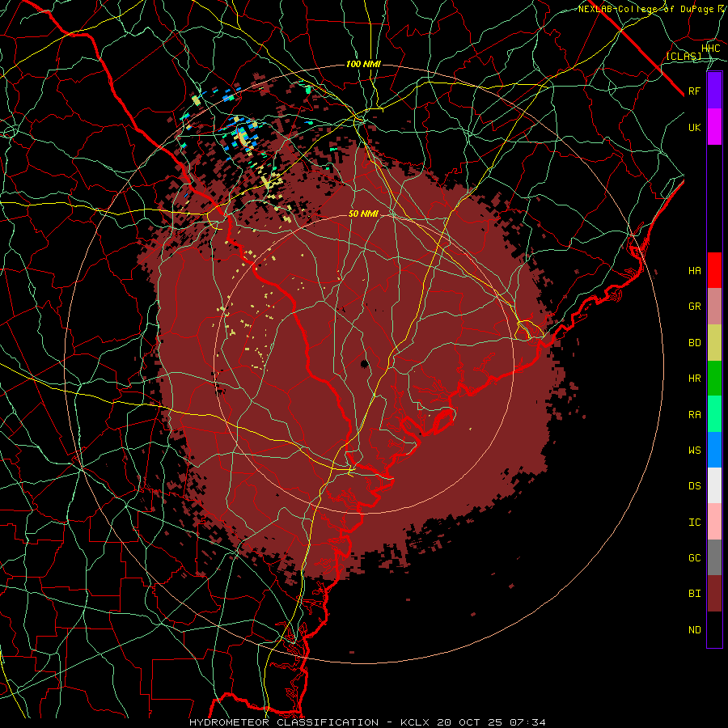Click the 07:34 timestamp
The image size is (728, 728).
click(527, 722)
